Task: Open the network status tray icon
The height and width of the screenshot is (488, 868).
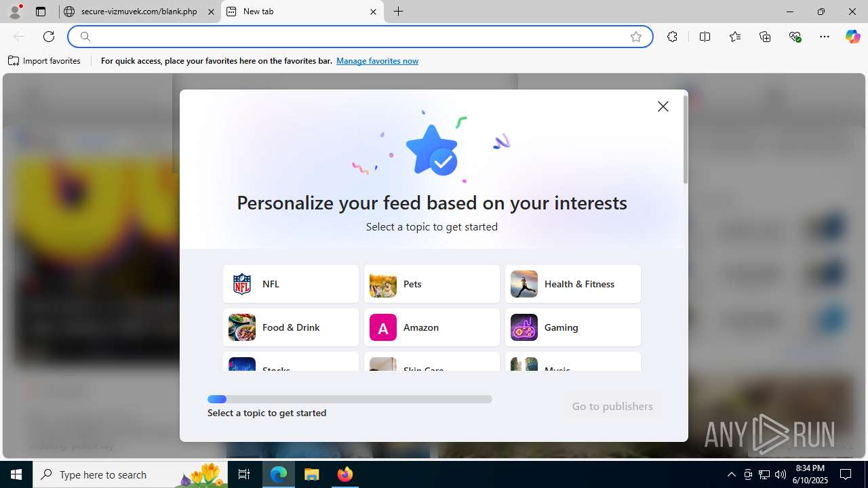Action: point(764,474)
